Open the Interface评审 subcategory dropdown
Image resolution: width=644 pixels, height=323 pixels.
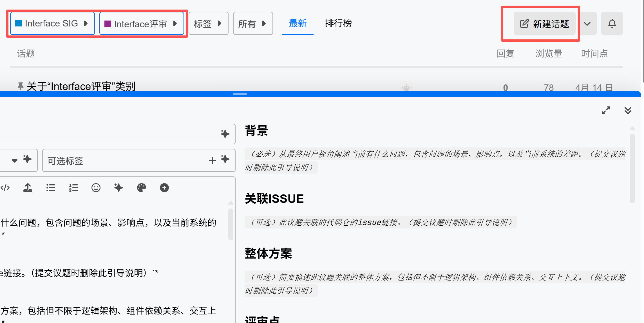(142, 24)
